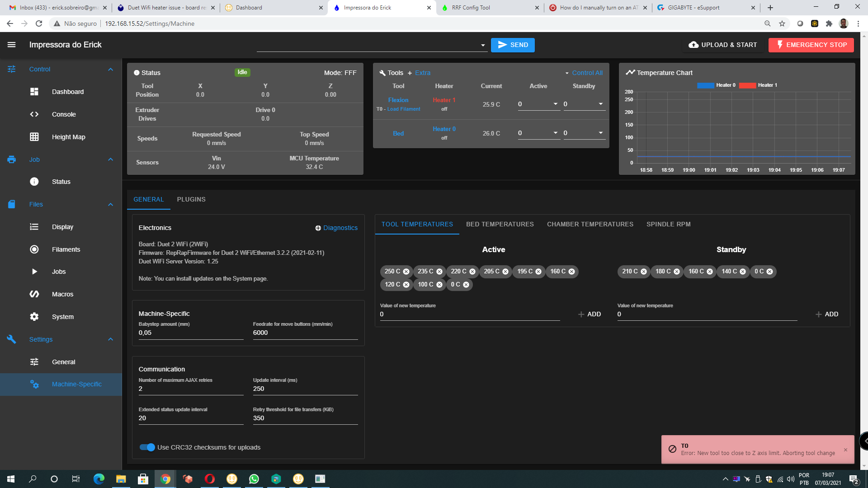Open the Filaments spool icon
The image size is (868, 488).
[x=34, y=249]
